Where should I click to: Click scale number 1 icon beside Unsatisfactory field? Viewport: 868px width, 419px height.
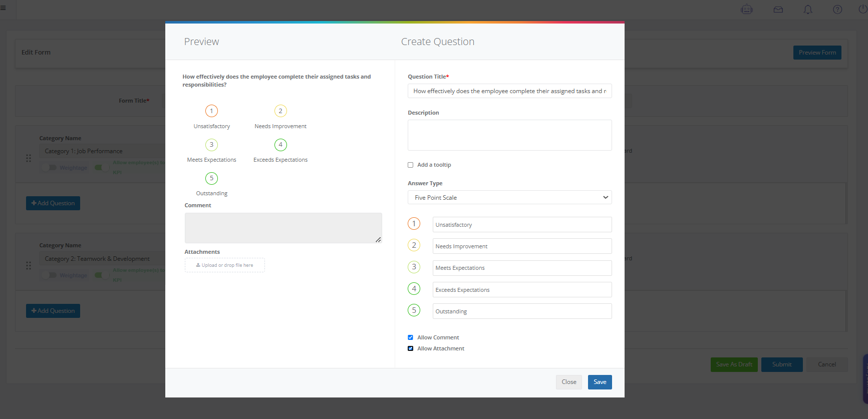(414, 224)
